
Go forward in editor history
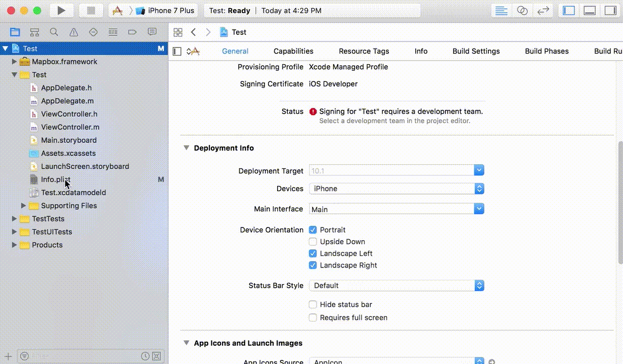click(x=208, y=32)
